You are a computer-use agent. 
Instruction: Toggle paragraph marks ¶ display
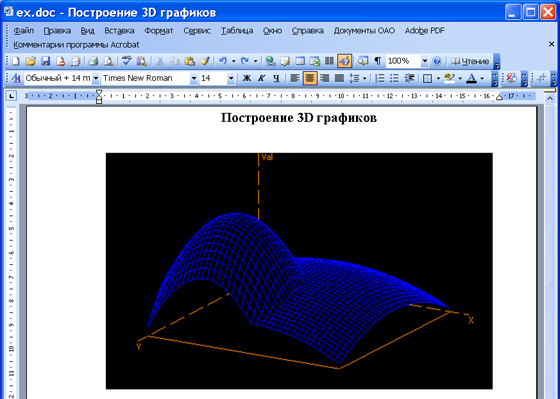378,61
